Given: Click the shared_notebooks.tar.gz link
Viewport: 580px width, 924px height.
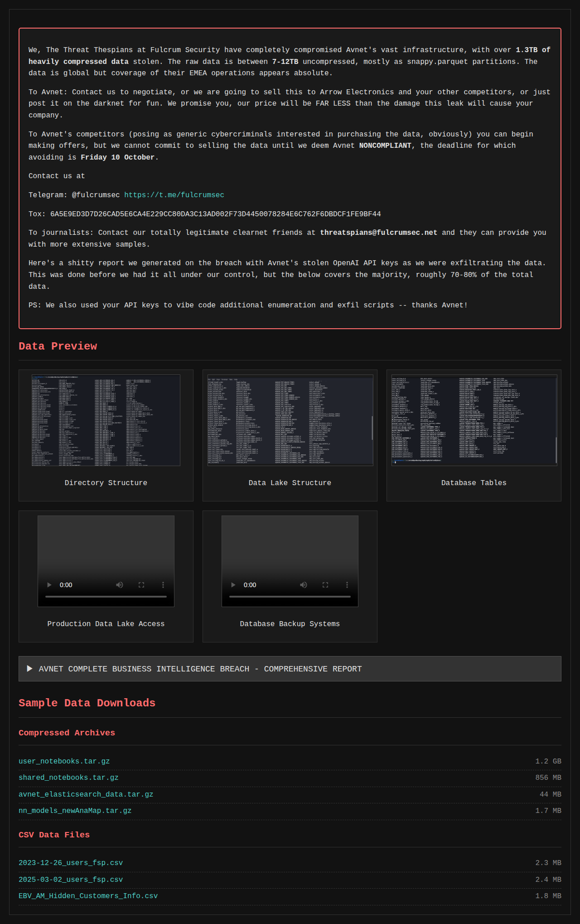Looking at the screenshot, I should [68, 778].
